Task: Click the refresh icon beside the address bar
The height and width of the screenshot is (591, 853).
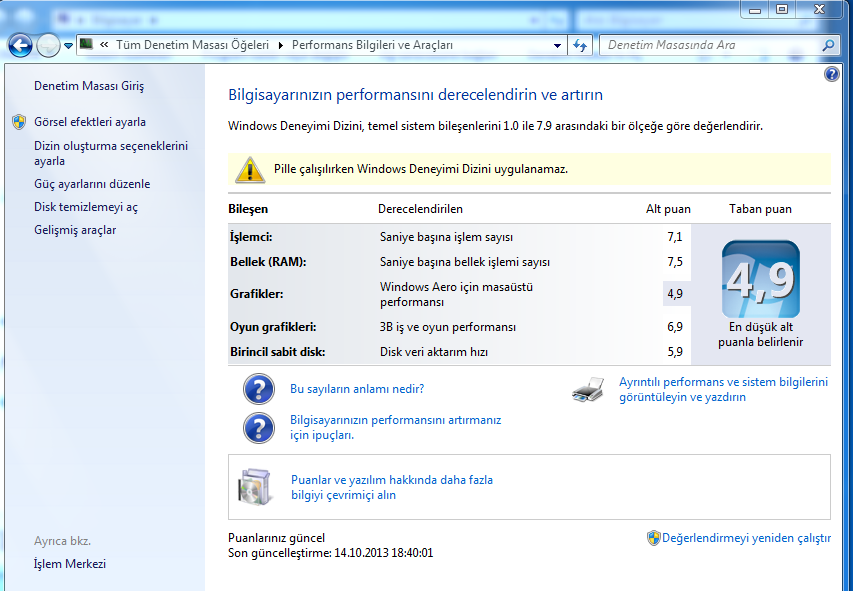Action: point(581,45)
